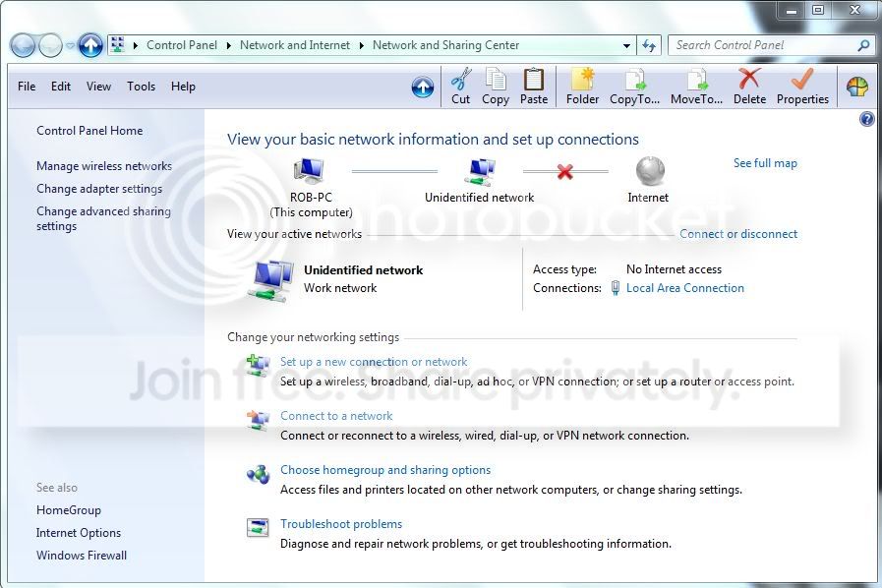Click 'No Internet access' access type text
This screenshot has height=588, width=882.
pyautogui.click(x=674, y=269)
